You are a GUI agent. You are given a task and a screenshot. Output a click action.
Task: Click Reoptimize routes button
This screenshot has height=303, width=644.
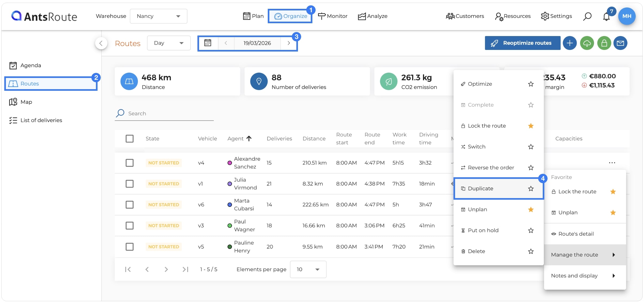pyautogui.click(x=522, y=43)
